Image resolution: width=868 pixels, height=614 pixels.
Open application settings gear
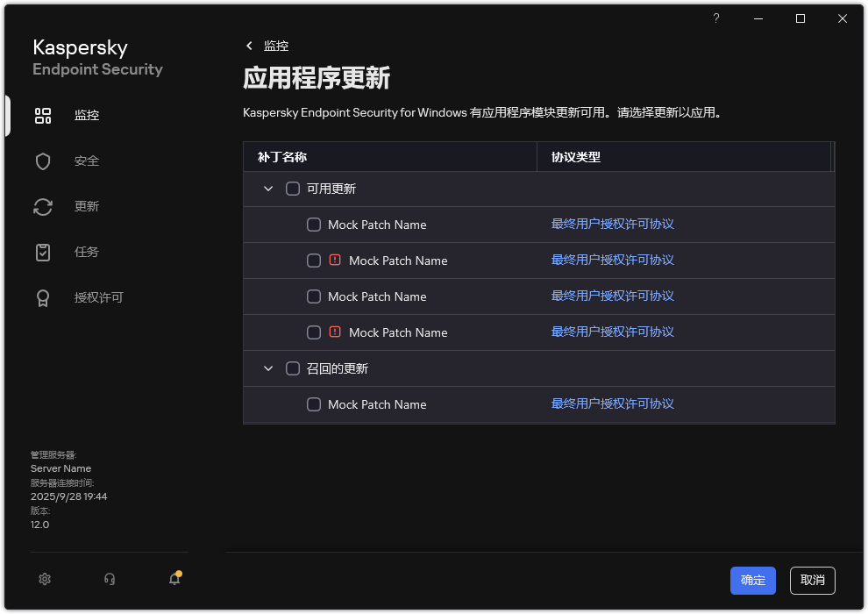pos(45,579)
